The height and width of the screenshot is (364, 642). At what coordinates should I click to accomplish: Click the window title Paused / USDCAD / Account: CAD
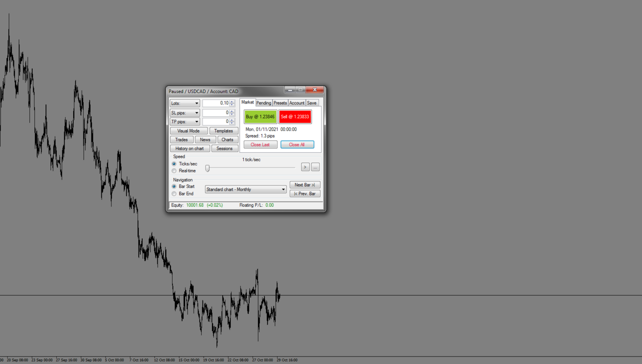[204, 91]
